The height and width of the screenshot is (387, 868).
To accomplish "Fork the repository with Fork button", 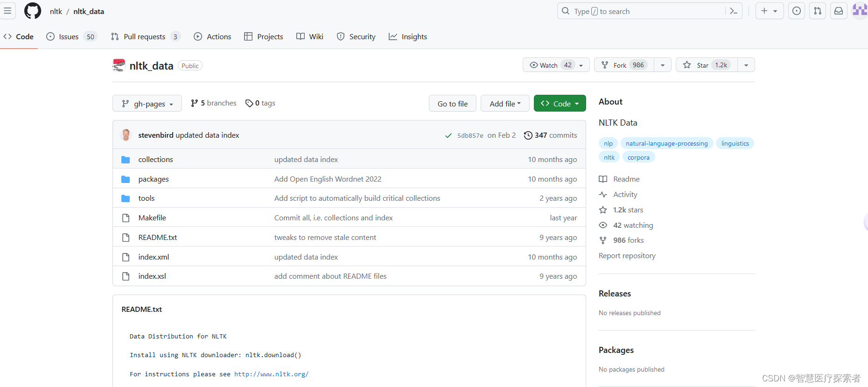I will 624,65.
